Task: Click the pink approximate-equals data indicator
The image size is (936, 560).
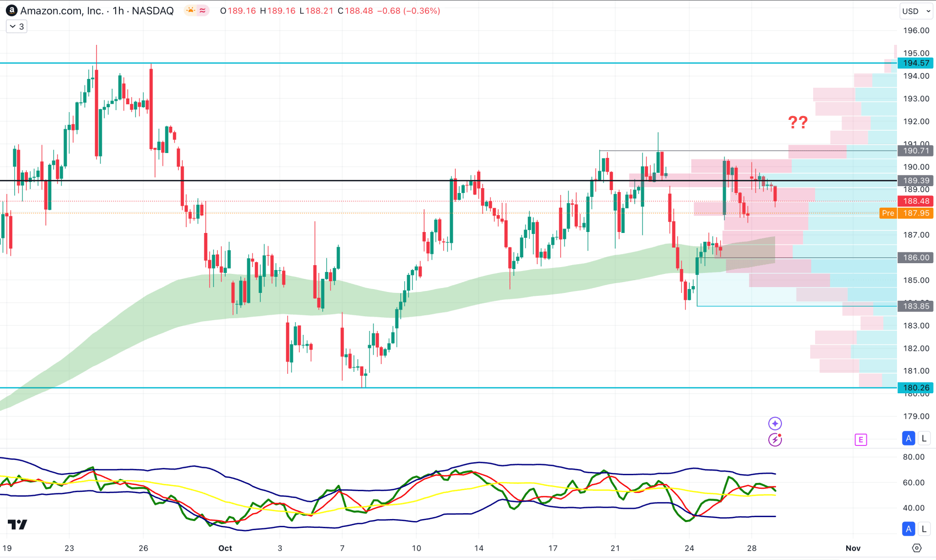Action: coord(203,10)
